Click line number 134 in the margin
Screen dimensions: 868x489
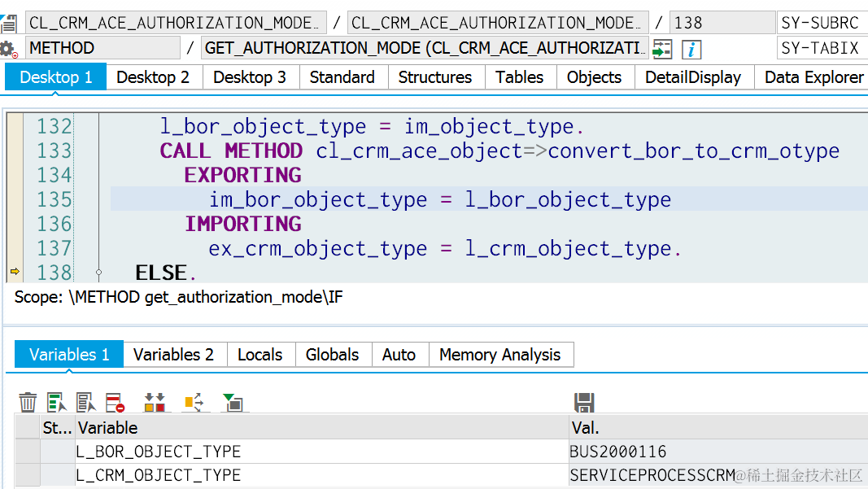55,175
